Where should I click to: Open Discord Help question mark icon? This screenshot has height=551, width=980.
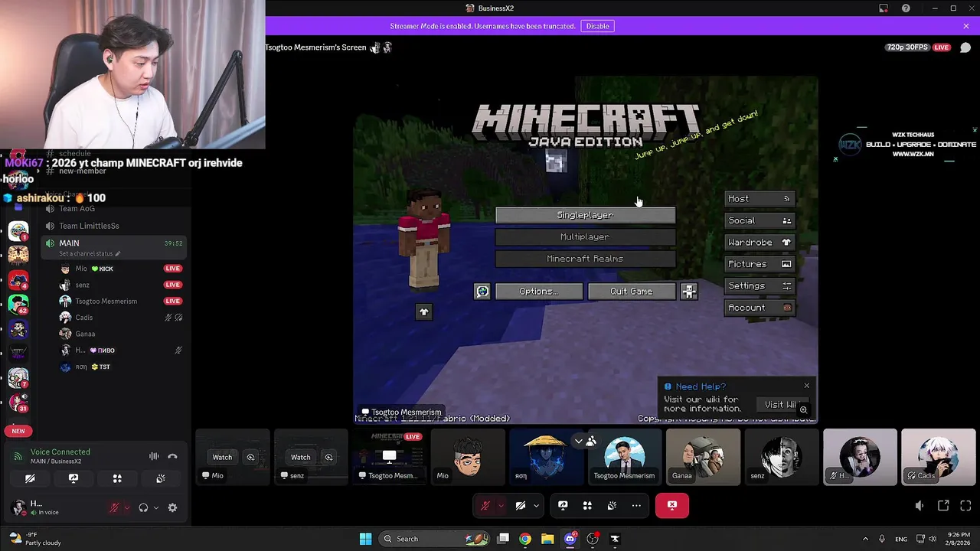click(906, 8)
